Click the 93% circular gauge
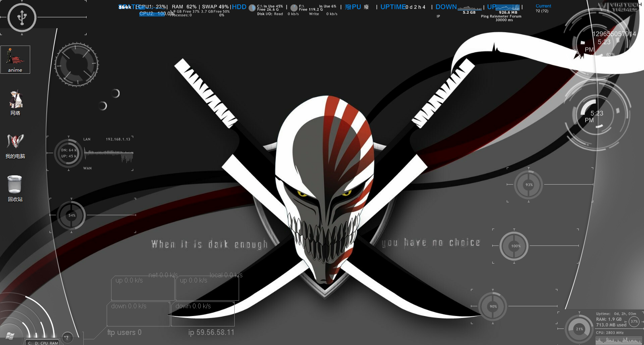The height and width of the screenshot is (345, 644). (529, 185)
